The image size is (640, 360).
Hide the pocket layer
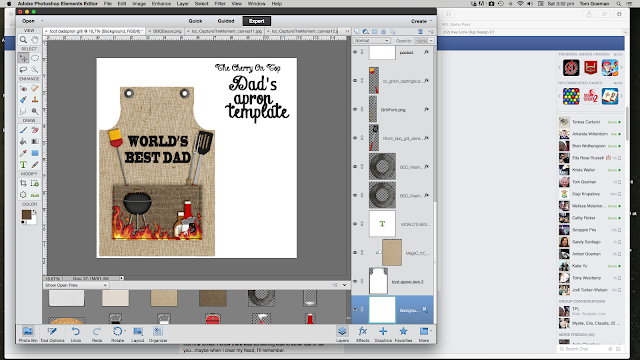pyautogui.click(x=355, y=52)
